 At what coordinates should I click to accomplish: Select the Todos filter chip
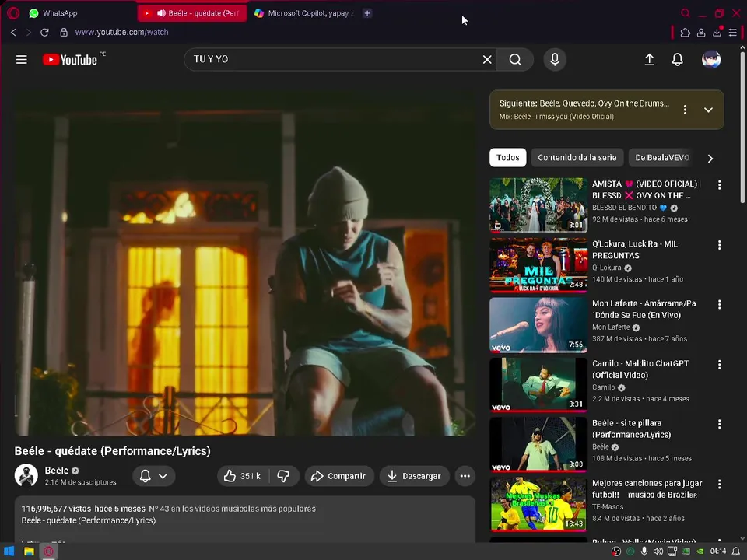point(508,158)
